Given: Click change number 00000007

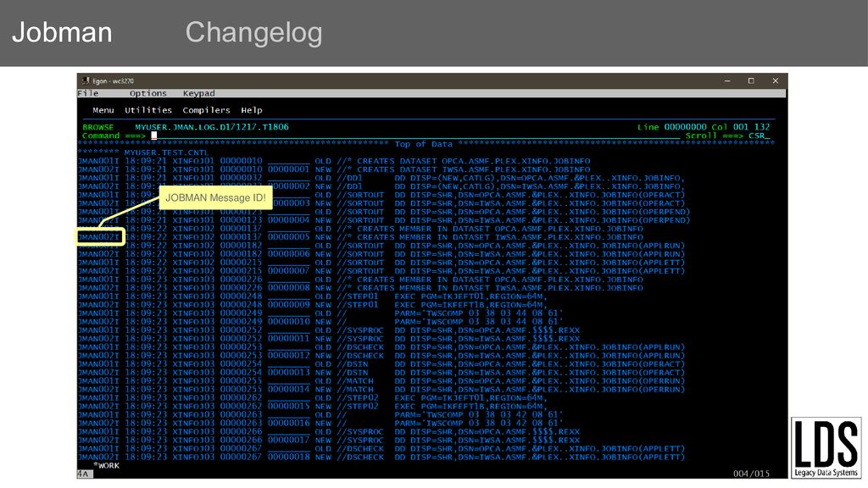Looking at the screenshot, I should (288, 271).
